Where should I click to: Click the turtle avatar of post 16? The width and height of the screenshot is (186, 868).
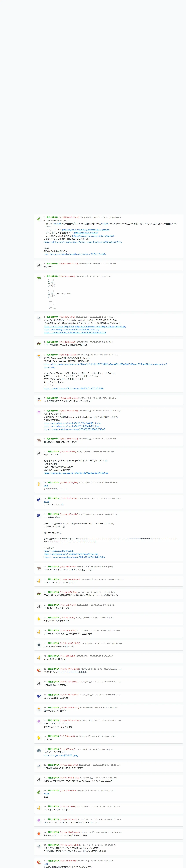point(39,594)
